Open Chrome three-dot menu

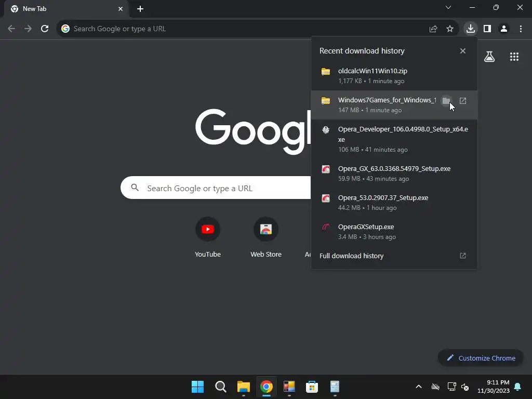(521, 29)
